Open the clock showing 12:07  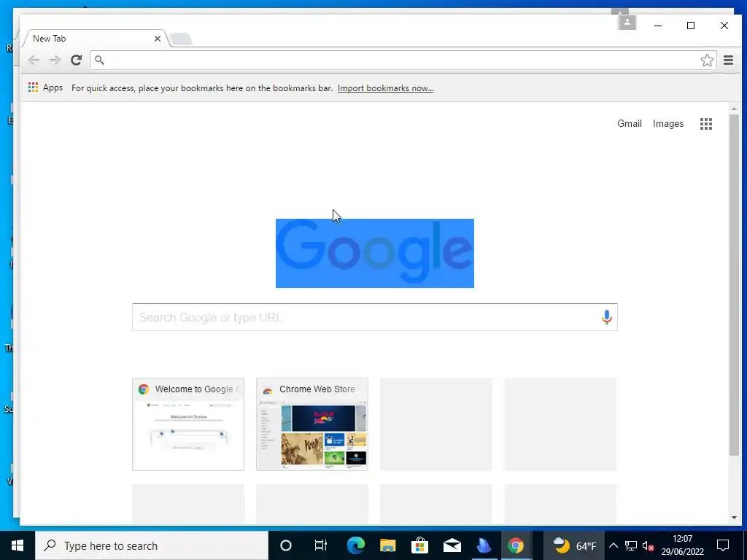pyautogui.click(x=682, y=545)
